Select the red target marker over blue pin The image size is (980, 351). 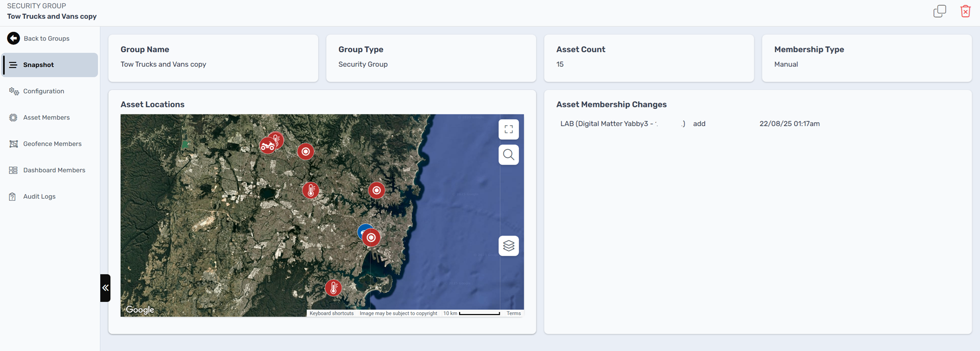[371, 238]
